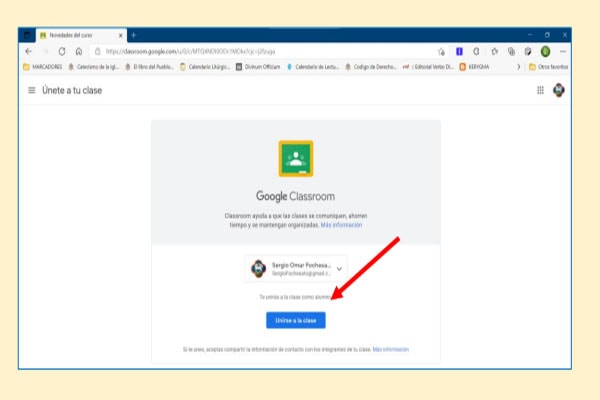Screen dimensions: 600x400
Task: Open the Calendario de Lectu... bookmark
Action: pyautogui.click(x=313, y=67)
